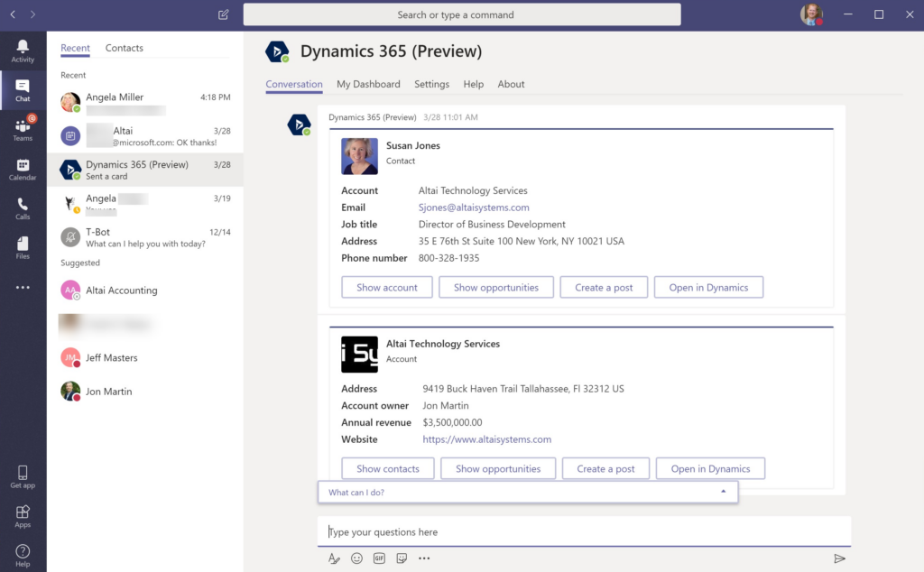
Task: Click the Format text icon
Action: tap(334, 558)
